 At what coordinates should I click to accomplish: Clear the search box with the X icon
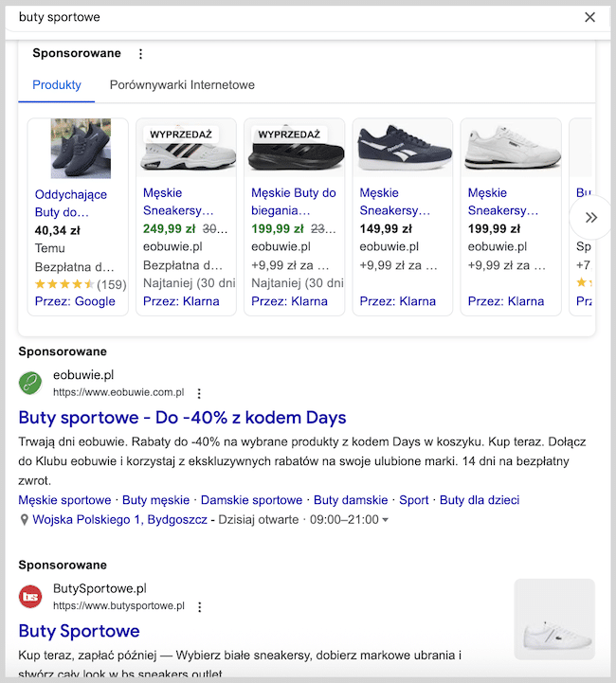589,17
